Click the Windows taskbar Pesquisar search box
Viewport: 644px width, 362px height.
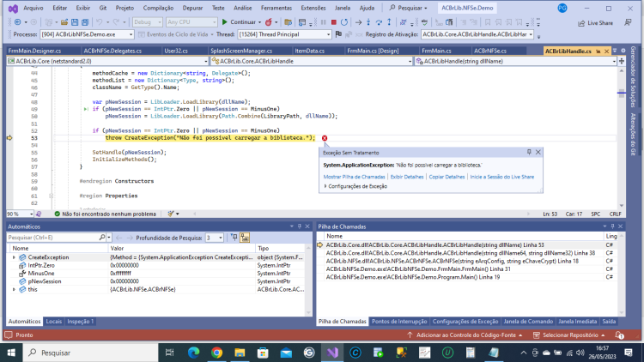[x=91, y=353]
